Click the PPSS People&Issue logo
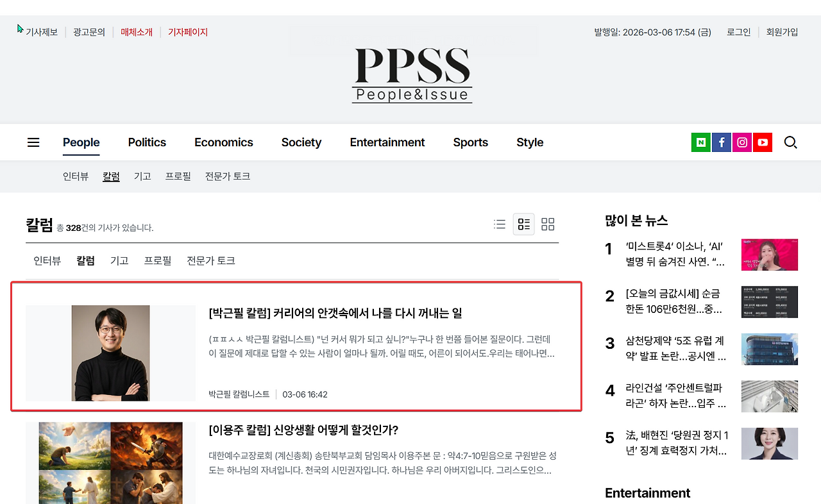This screenshot has width=821, height=504. [412, 75]
